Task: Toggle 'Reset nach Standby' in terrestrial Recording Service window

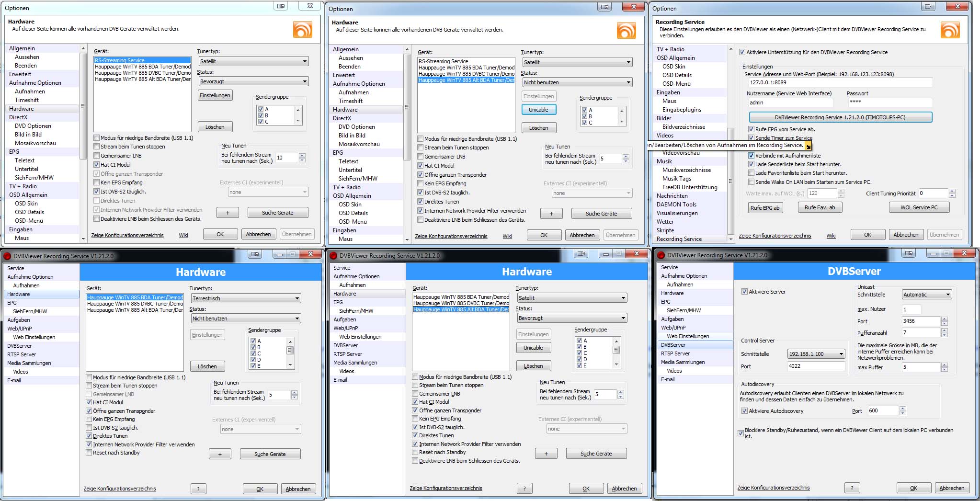Action: tap(89, 453)
